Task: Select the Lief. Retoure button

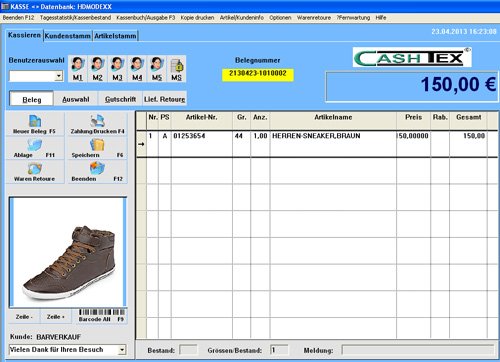Action: tap(164, 99)
